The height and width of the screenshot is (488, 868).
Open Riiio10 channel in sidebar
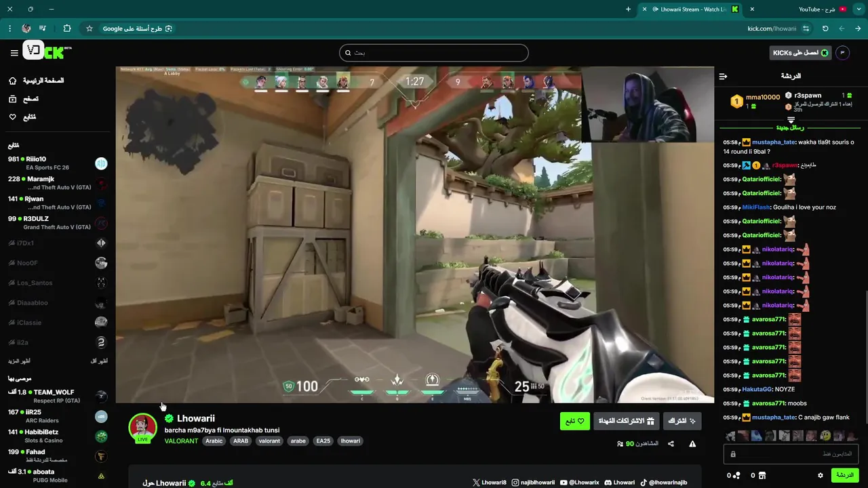(58, 163)
